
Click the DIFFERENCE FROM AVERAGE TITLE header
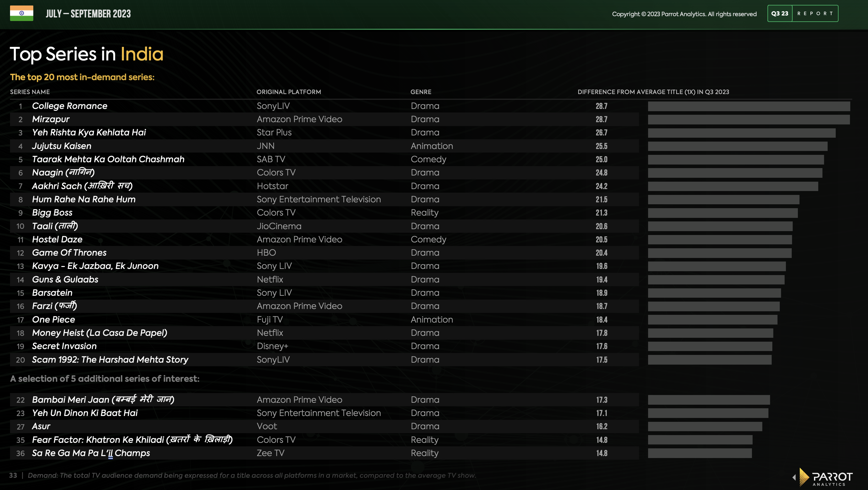coord(653,92)
